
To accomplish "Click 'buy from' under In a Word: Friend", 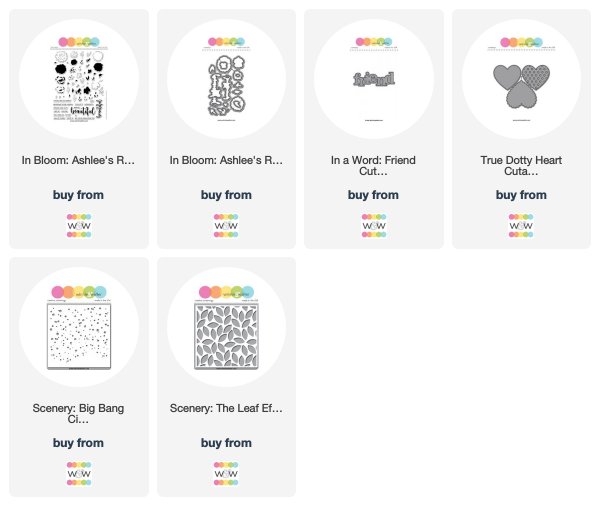I will 373,195.
